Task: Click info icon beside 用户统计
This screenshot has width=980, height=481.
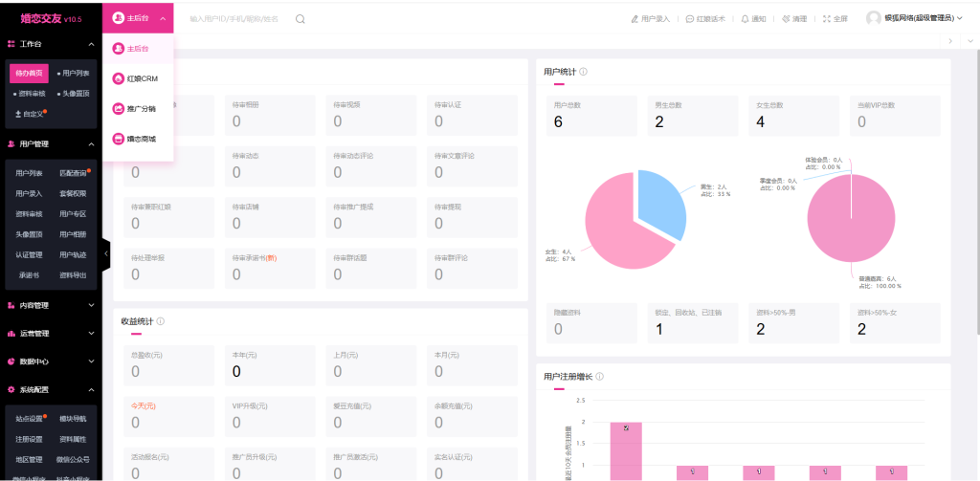Action: [583, 72]
